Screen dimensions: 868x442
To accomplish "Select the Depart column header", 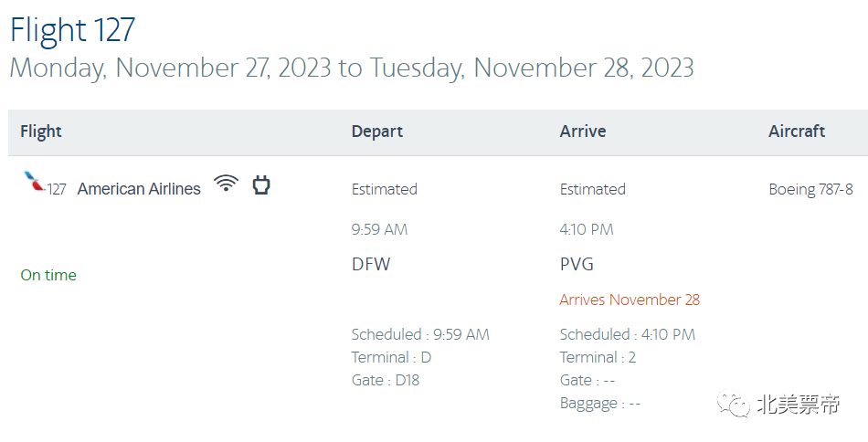I will (376, 132).
